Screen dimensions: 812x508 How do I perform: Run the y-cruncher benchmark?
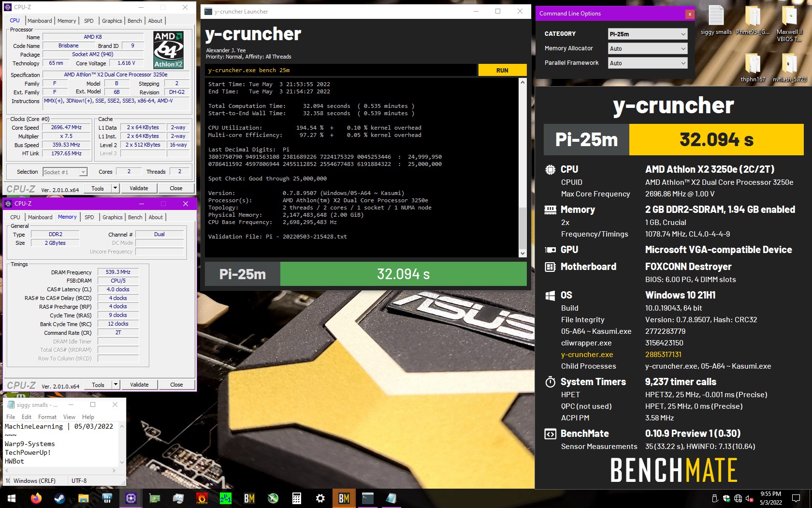pos(502,70)
